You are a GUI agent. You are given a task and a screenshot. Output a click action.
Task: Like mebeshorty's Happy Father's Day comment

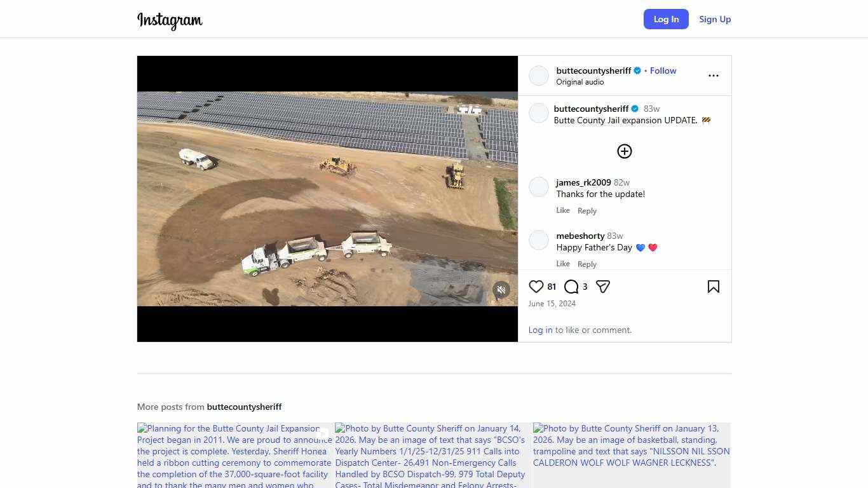[x=562, y=264]
